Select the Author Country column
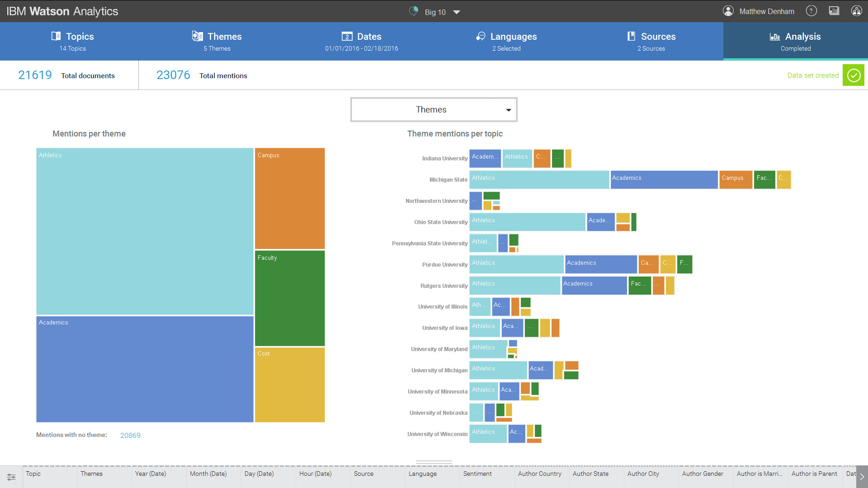The height and width of the screenshot is (488, 868). click(x=542, y=477)
